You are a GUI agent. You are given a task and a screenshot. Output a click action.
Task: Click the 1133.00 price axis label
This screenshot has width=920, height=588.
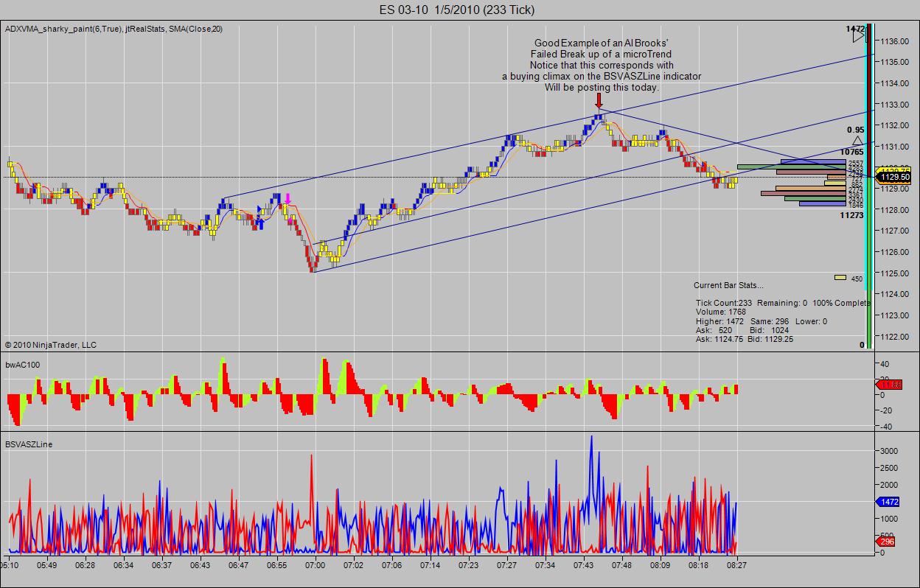point(894,105)
